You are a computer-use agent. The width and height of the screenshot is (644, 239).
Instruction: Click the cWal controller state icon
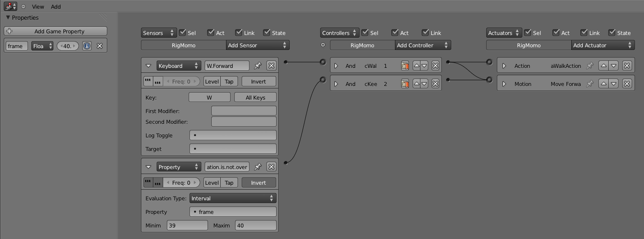(405, 66)
